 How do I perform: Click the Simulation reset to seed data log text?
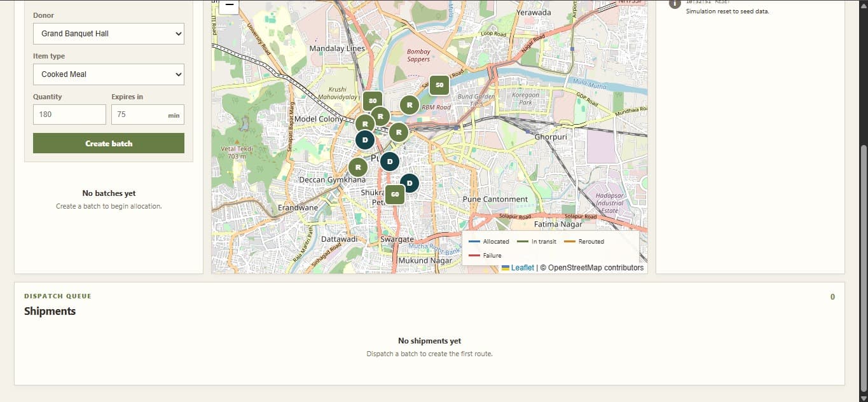click(x=727, y=11)
